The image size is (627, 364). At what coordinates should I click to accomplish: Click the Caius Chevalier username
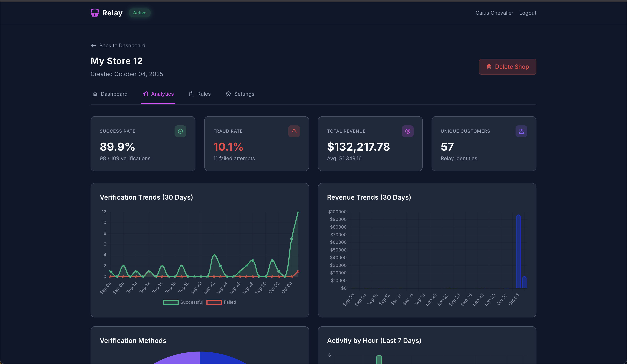click(494, 13)
